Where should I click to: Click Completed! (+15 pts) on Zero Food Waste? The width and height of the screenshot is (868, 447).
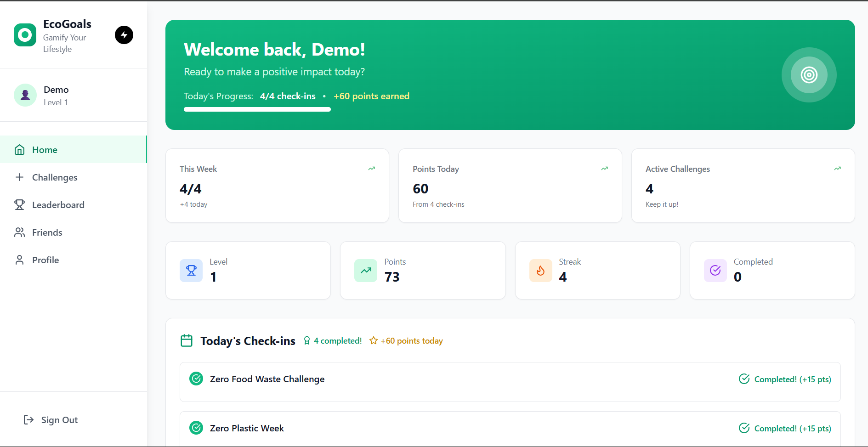pyautogui.click(x=793, y=379)
